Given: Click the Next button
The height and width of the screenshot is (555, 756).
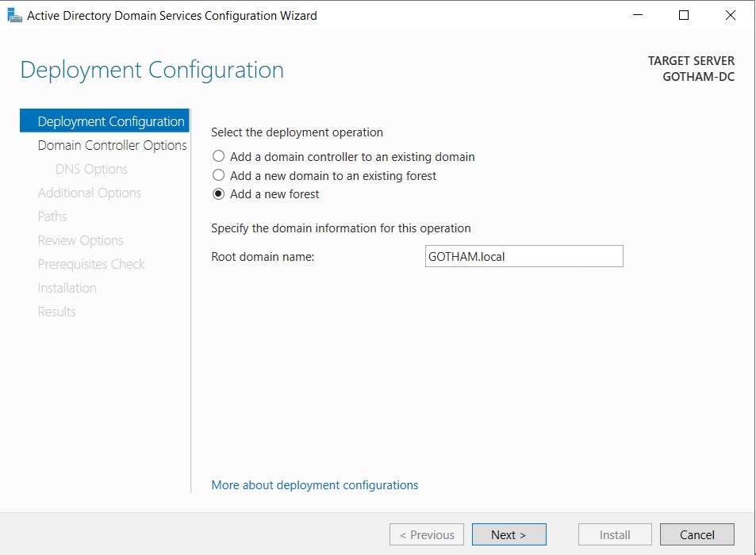Looking at the screenshot, I should [508, 534].
